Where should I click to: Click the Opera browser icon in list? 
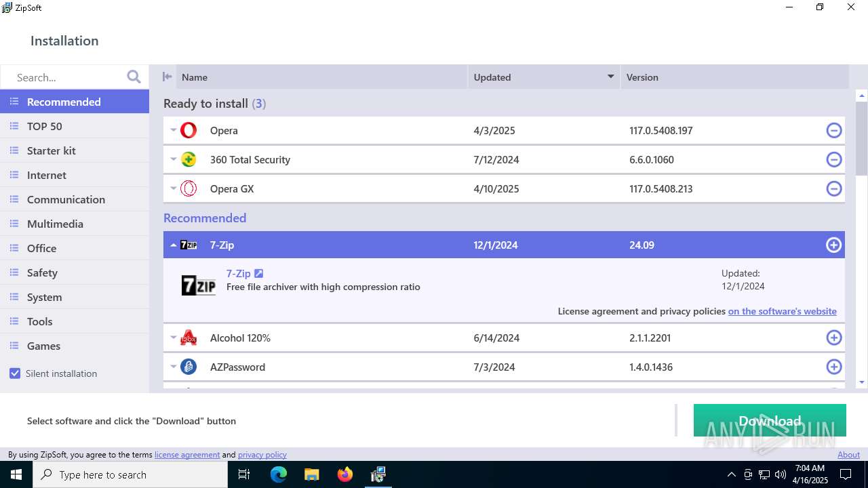(189, 130)
